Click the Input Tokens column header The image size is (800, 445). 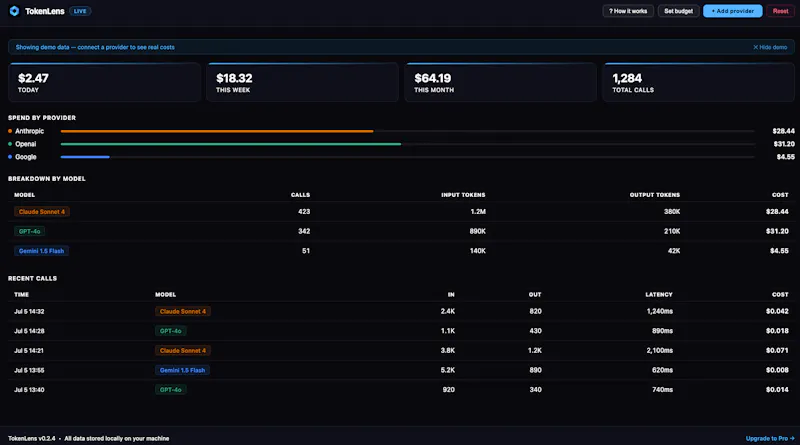click(x=463, y=195)
